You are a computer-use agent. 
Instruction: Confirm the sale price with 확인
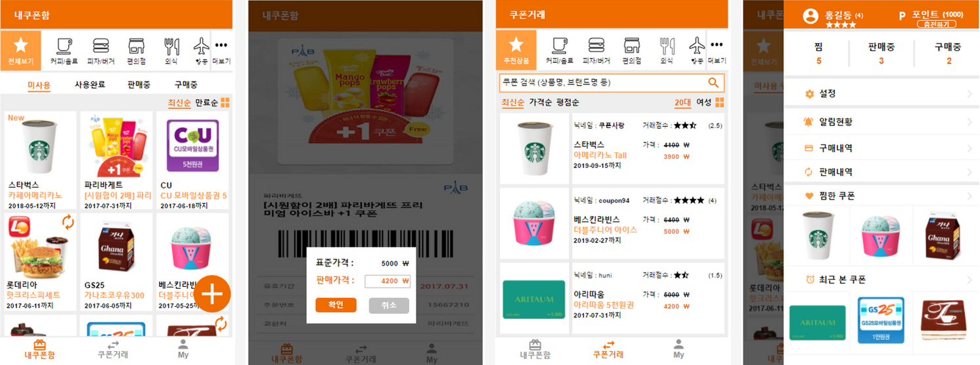click(336, 305)
